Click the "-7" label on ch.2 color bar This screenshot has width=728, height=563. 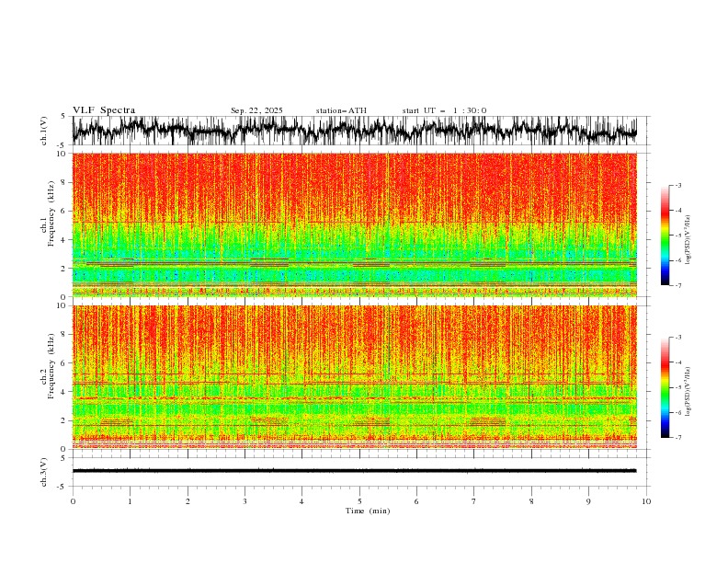pyautogui.click(x=678, y=437)
